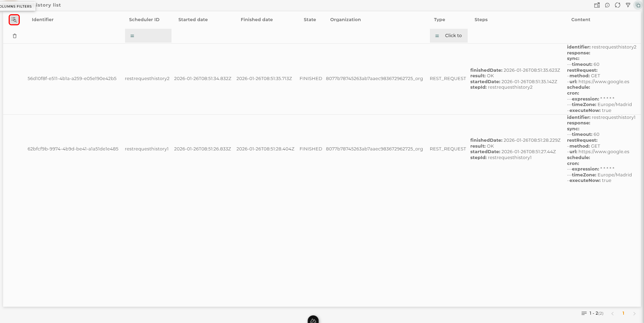This screenshot has height=323, width=644.
Task: Click the trash icon to clear filters
Action: coord(15,36)
